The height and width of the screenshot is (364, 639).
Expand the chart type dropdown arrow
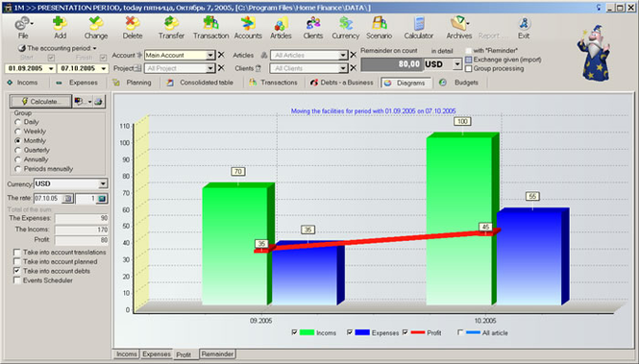(89, 102)
